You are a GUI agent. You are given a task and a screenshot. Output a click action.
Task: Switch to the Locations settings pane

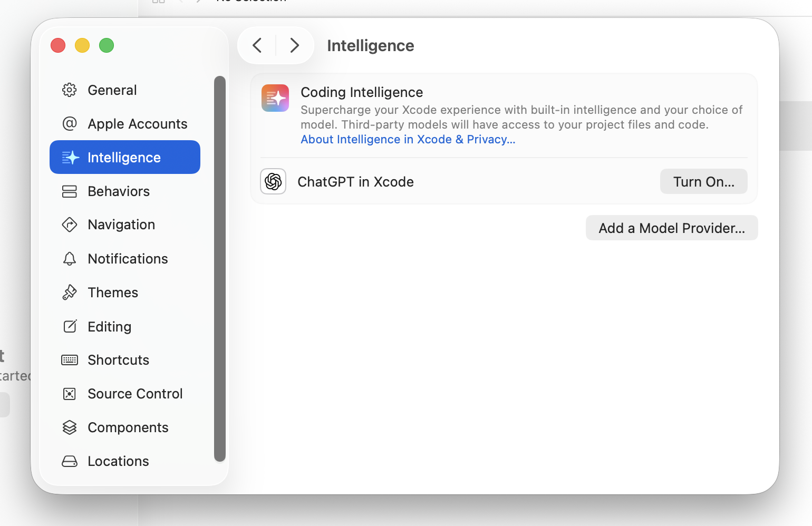[x=118, y=461]
